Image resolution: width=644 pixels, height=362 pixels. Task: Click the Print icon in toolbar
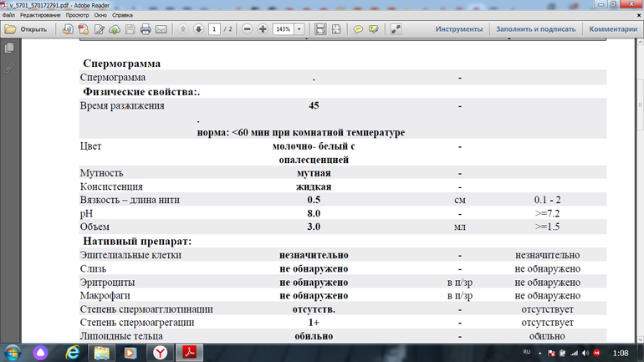click(145, 28)
